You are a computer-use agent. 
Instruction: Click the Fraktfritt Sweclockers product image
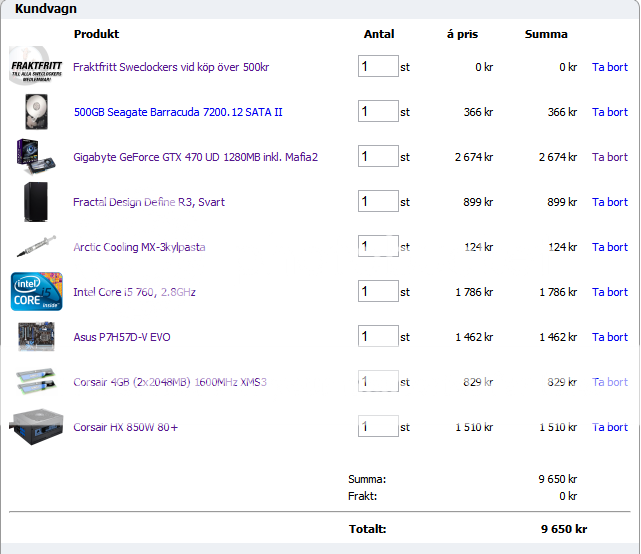click(x=36, y=67)
